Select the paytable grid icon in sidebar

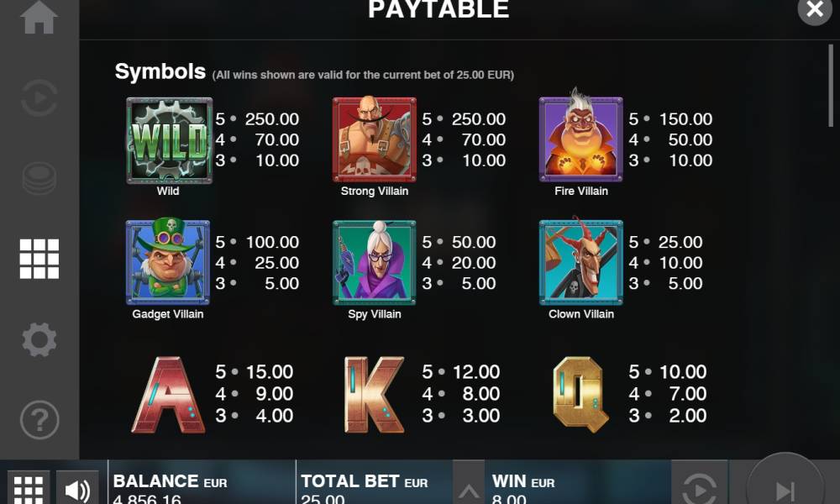click(39, 259)
